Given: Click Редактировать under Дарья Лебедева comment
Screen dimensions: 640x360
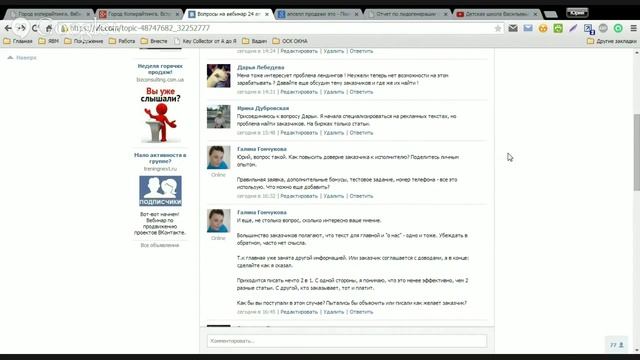Looking at the screenshot, I should pos(299,92).
